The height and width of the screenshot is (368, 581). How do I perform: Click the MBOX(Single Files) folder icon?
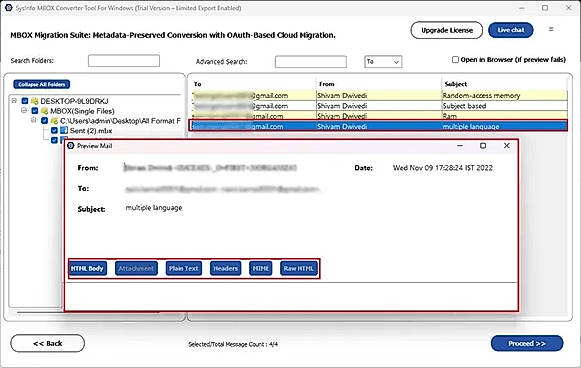pyautogui.click(x=44, y=111)
